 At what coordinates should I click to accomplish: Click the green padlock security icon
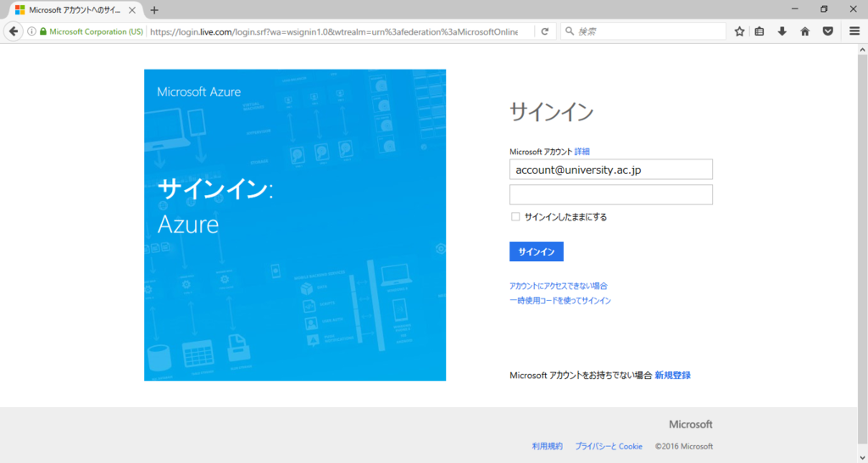[43, 31]
